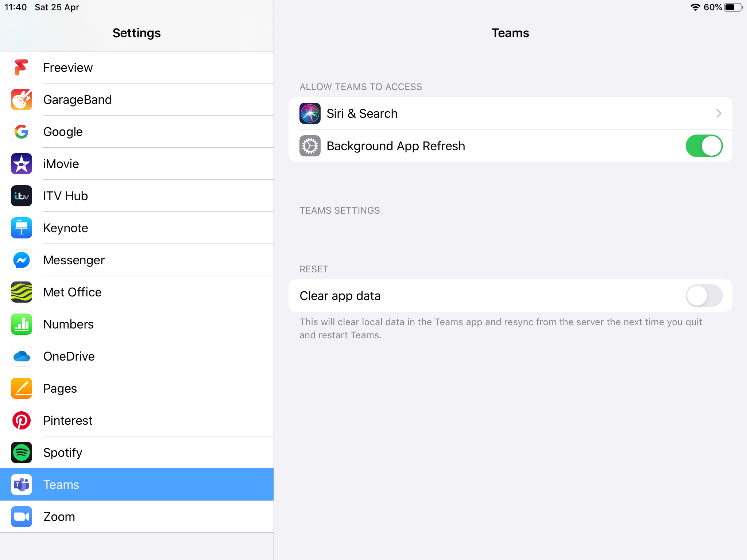Go to OneDrive settings

point(137,356)
